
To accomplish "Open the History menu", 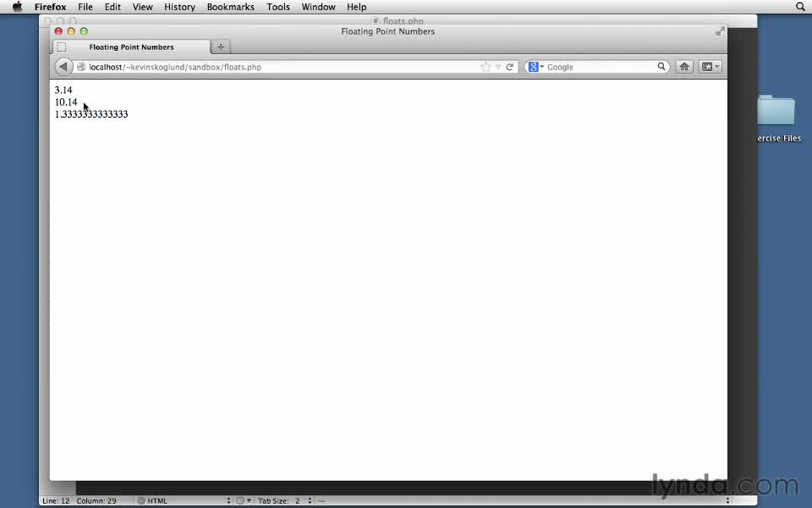I will [x=179, y=7].
